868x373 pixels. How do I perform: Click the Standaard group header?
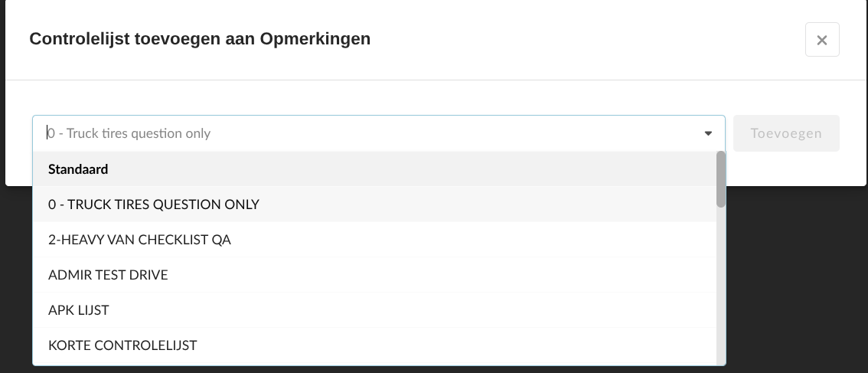(x=78, y=169)
